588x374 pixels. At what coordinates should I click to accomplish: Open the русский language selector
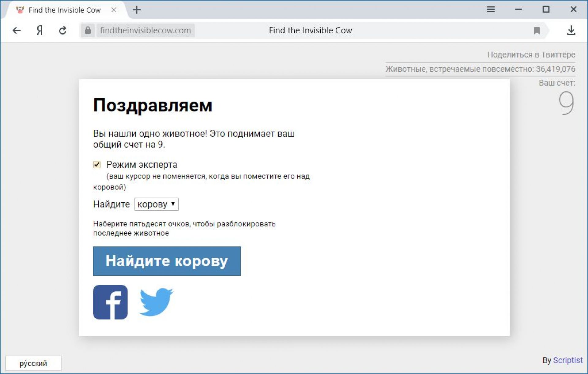tap(33, 363)
